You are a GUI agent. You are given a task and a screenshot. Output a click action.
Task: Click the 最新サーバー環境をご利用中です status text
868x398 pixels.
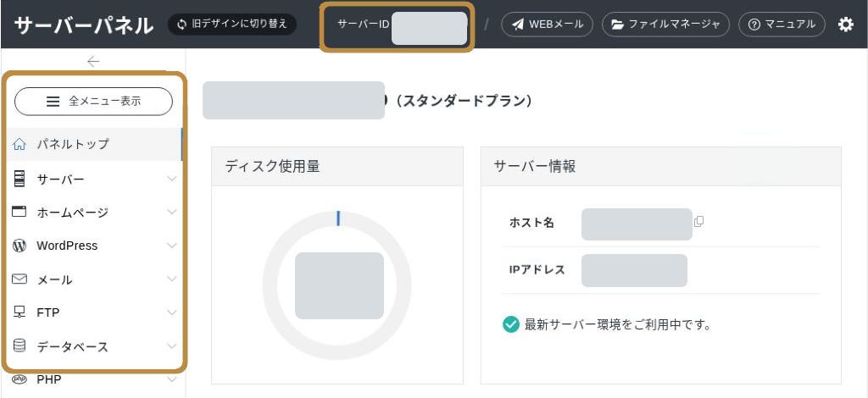pyautogui.click(x=618, y=324)
